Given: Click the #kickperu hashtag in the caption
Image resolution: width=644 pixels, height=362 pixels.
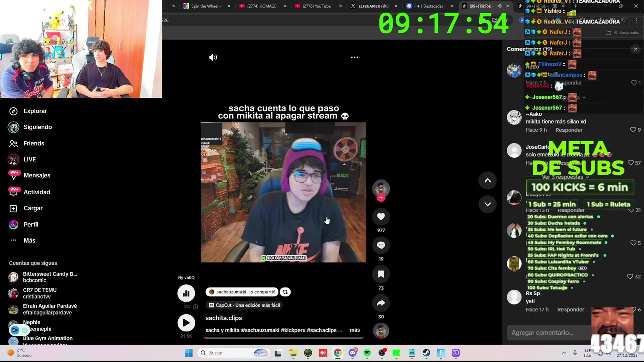Looking at the screenshot, I should [293, 330].
